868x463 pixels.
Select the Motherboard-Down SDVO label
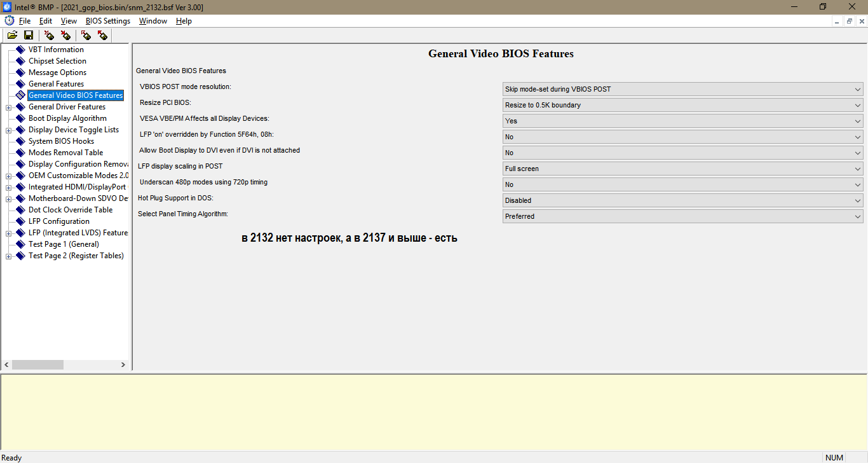[x=78, y=198]
